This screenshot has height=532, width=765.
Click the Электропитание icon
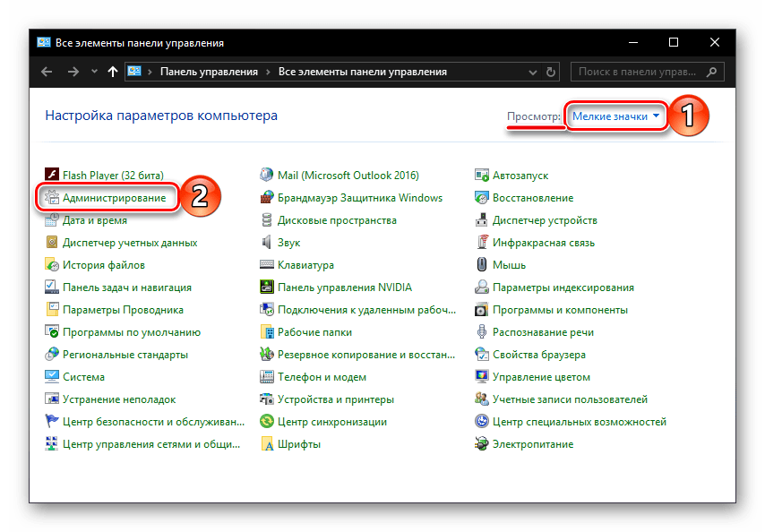482,444
